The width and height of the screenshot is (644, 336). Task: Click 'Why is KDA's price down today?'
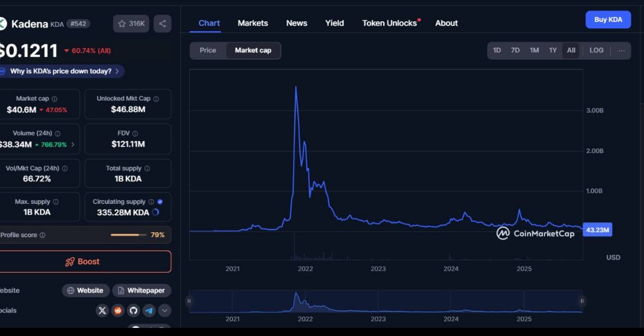61,72
